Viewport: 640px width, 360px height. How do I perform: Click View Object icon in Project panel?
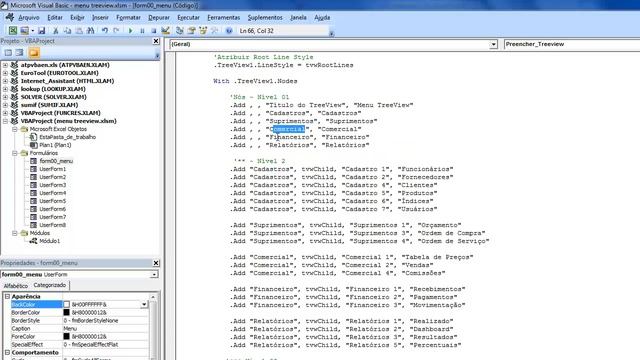[x=20, y=53]
